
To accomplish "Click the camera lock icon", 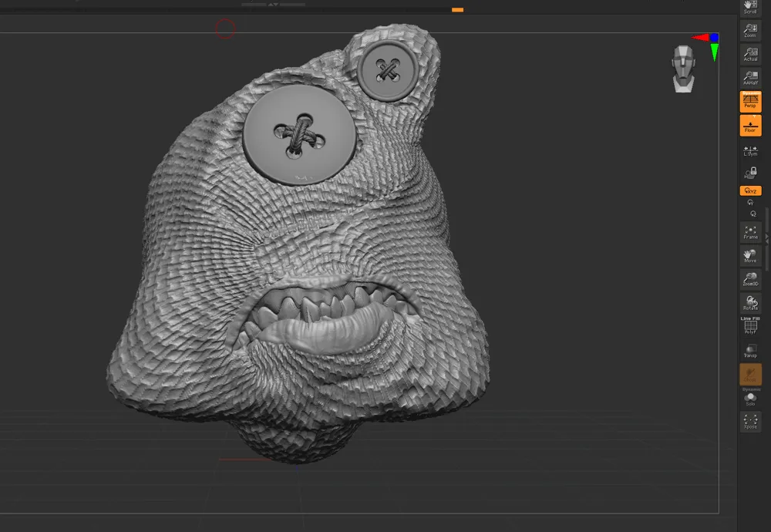I will [x=750, y=173].
